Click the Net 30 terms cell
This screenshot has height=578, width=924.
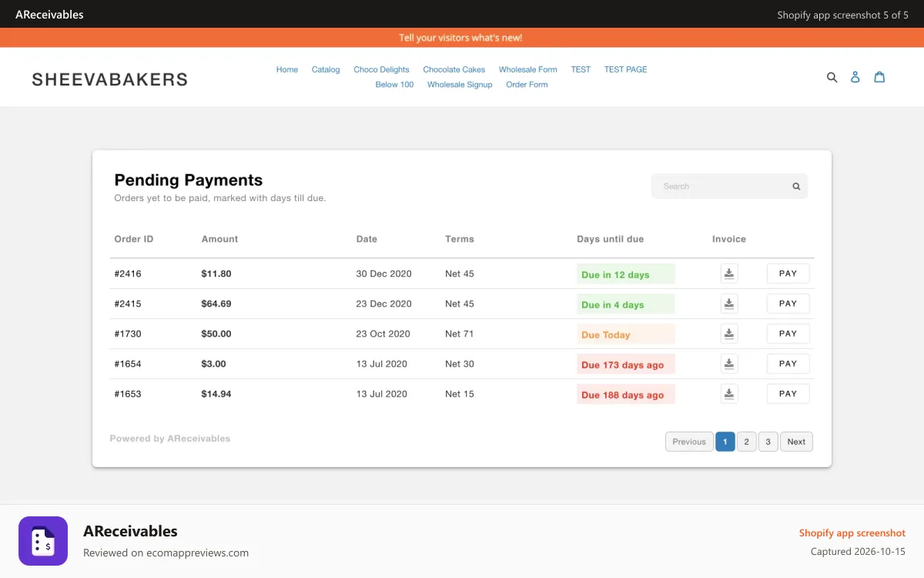[460, 364]
